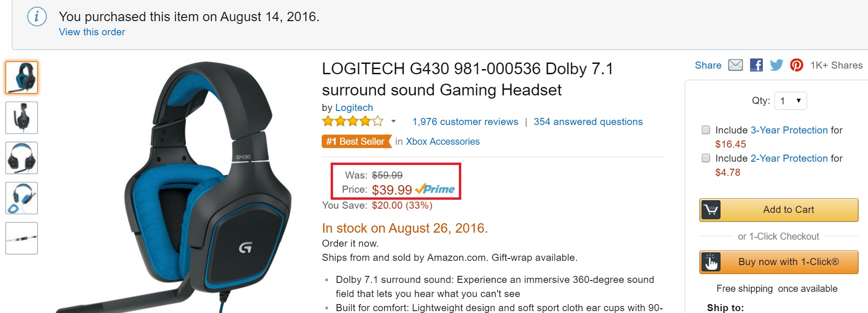This screenshot has height=313, width=868.
Task: Open 1,976 customer reviews link
Action: coord(465,122)
